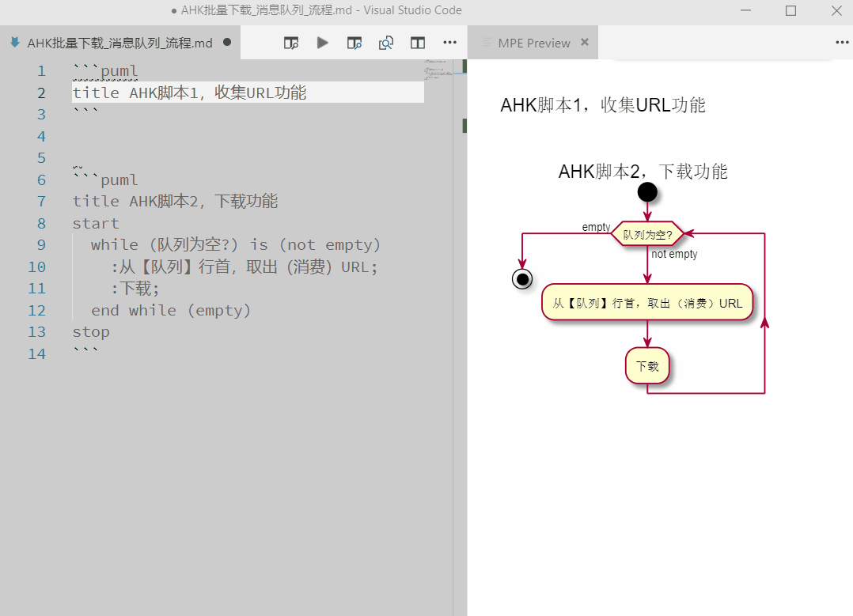This screenshot has height=616, width=853.
Task: Click 'stop' keyword on line 13
Action: pos(91,332)
